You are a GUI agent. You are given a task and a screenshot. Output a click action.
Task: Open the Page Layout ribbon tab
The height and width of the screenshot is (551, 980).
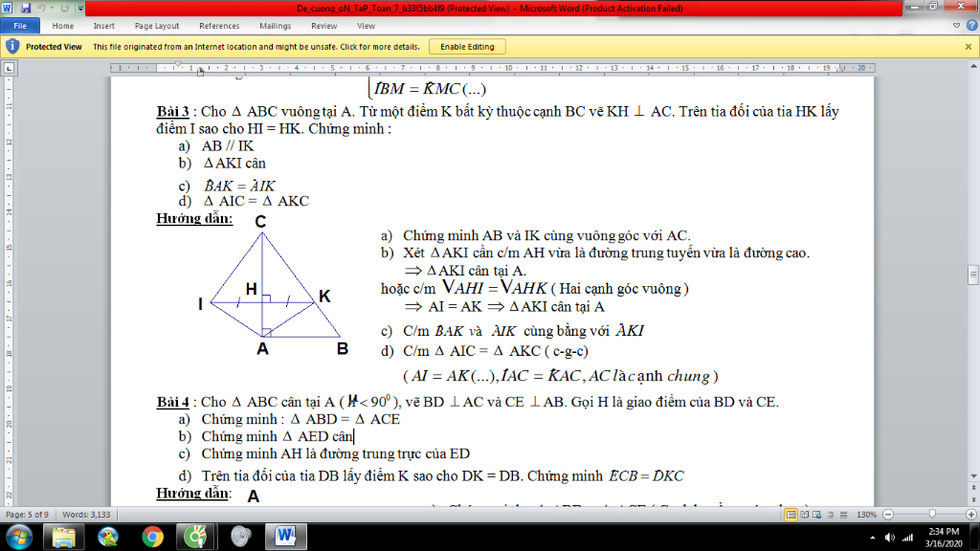tap(157, 26)
